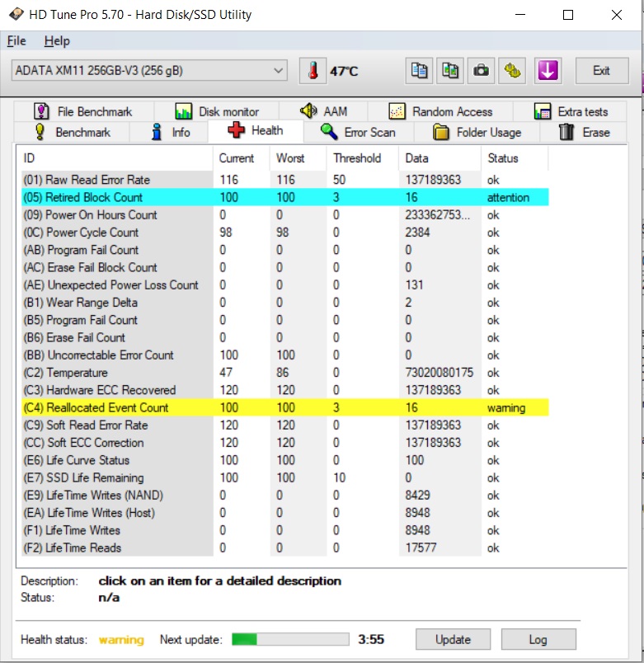The image size is (644, 663).
Task: Click the 73020080175 temperature data value
Action: 440,373
